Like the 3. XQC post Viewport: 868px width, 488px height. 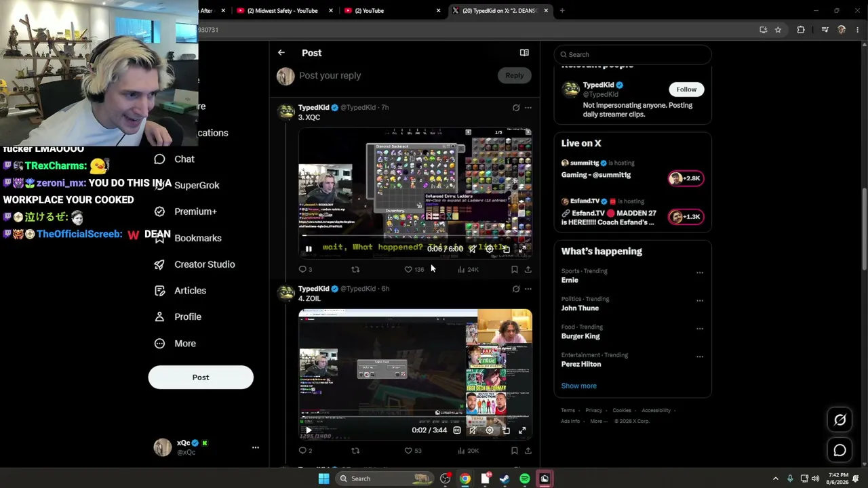coord(414,269)
